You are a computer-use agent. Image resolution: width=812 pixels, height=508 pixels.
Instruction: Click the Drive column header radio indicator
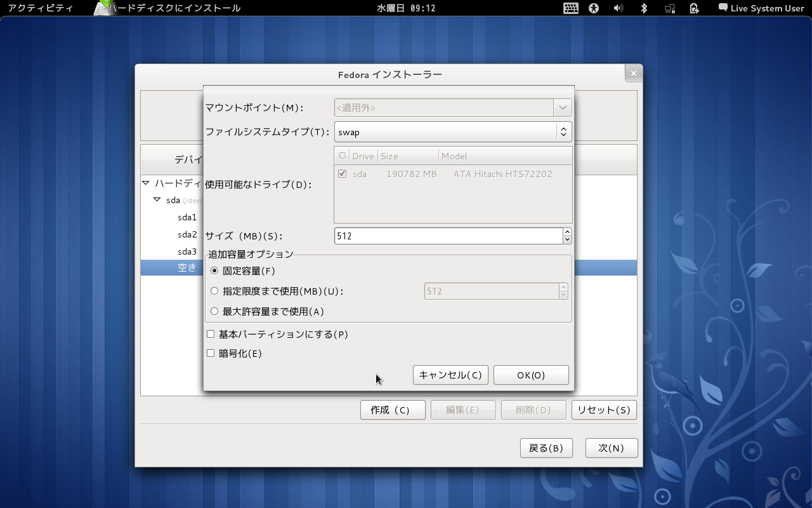pos(343,156)
